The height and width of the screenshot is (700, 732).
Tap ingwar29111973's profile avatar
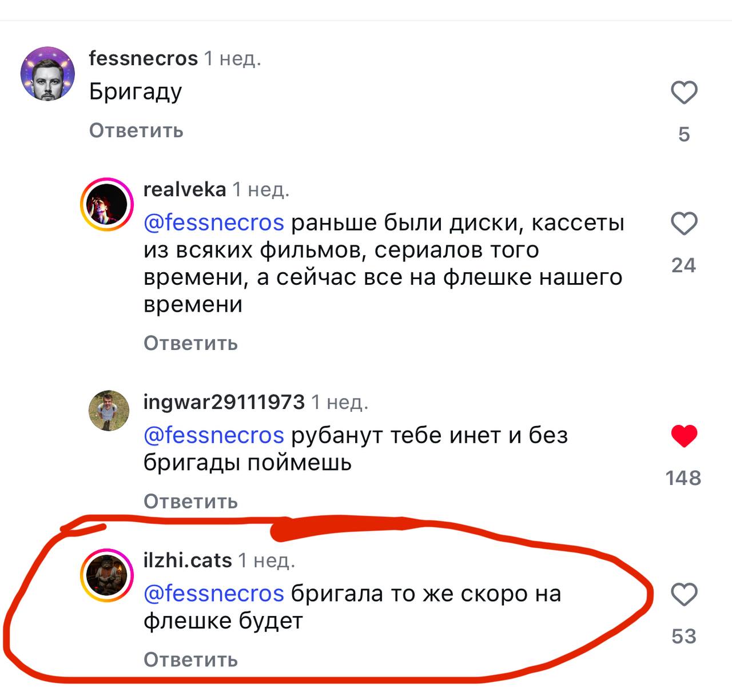coord(109,411)
